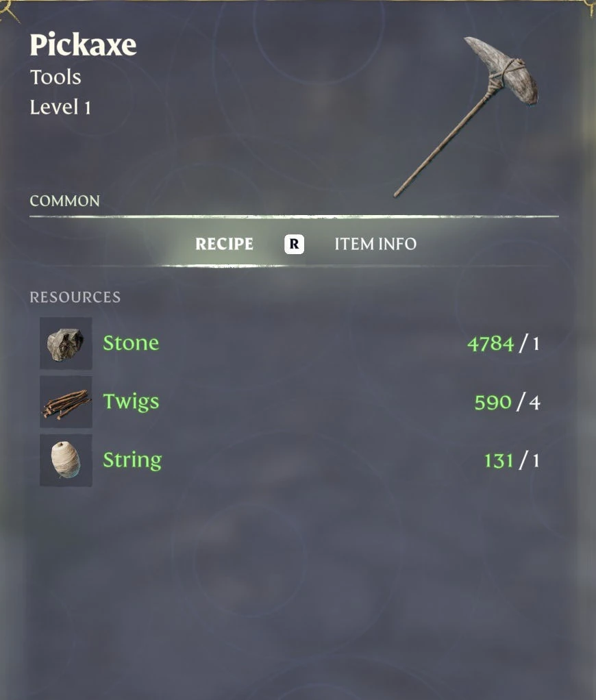
Task: Click the Resources section header
Action: click(75, 297)
